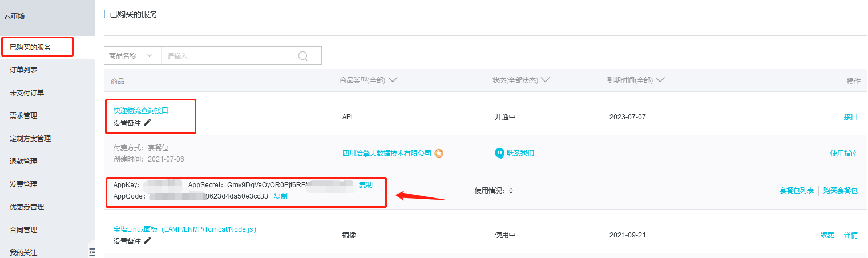Screen dimensions: 868x258
Task: Click 购买套餐包 link
Action: pos(840,190)
